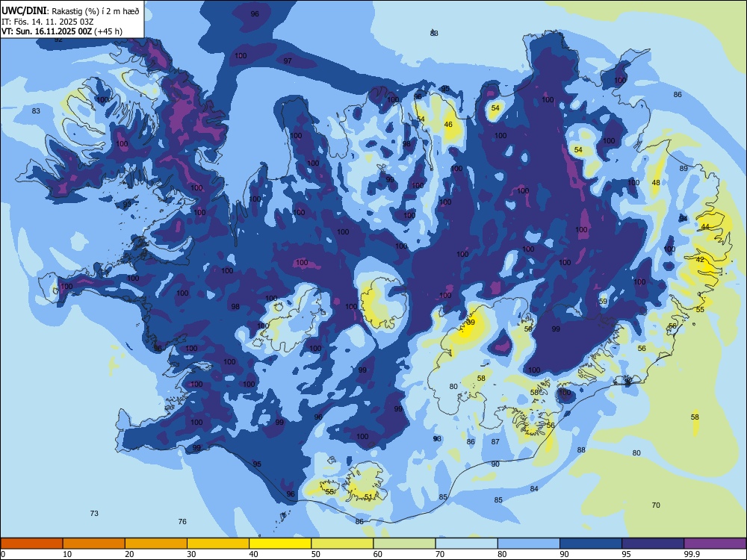Click the purple above-99.9 legend swatch

click(x=715, y=544)
